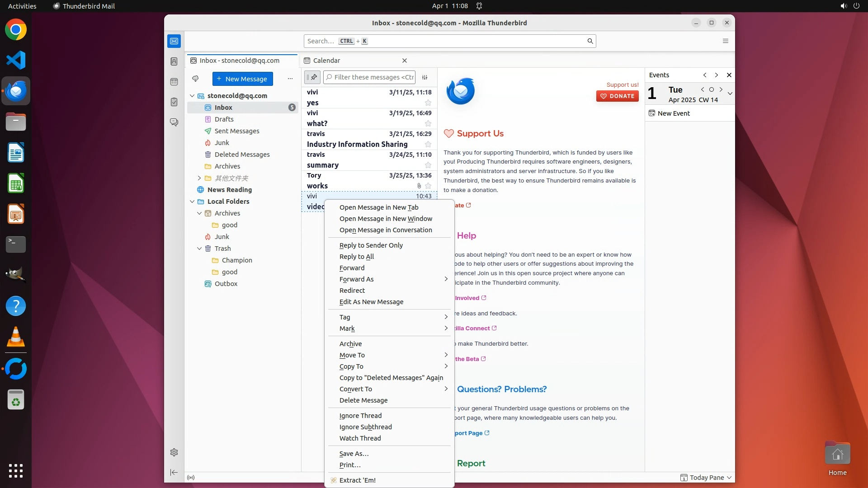Open the Calendar from the sidebar
The height and width of the screenshot is (488, 868).
point(174,82)
